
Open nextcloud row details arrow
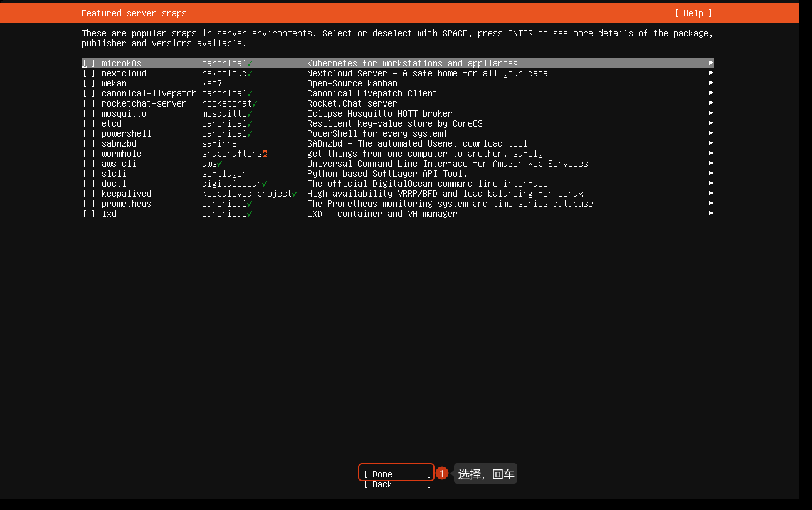tap(710, 73)
